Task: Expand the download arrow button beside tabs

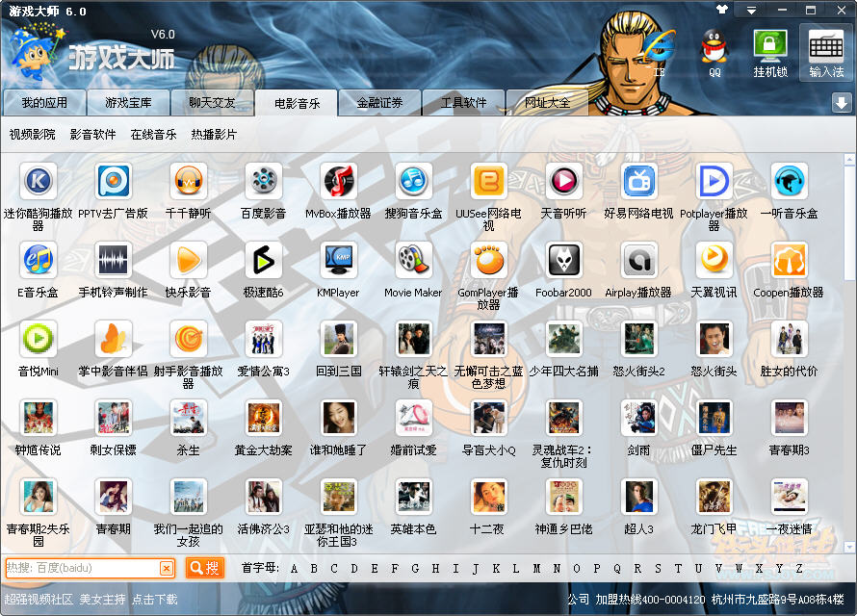Action: click(842, 103)
